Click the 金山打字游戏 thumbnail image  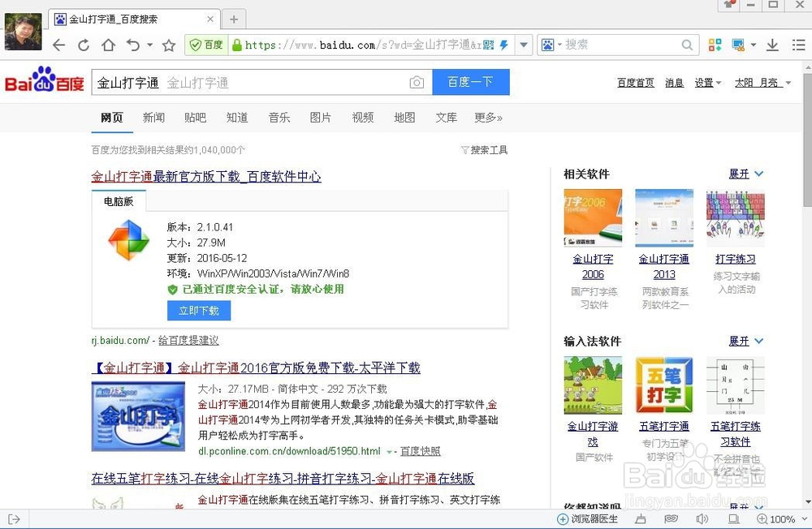tap(593, 385)
